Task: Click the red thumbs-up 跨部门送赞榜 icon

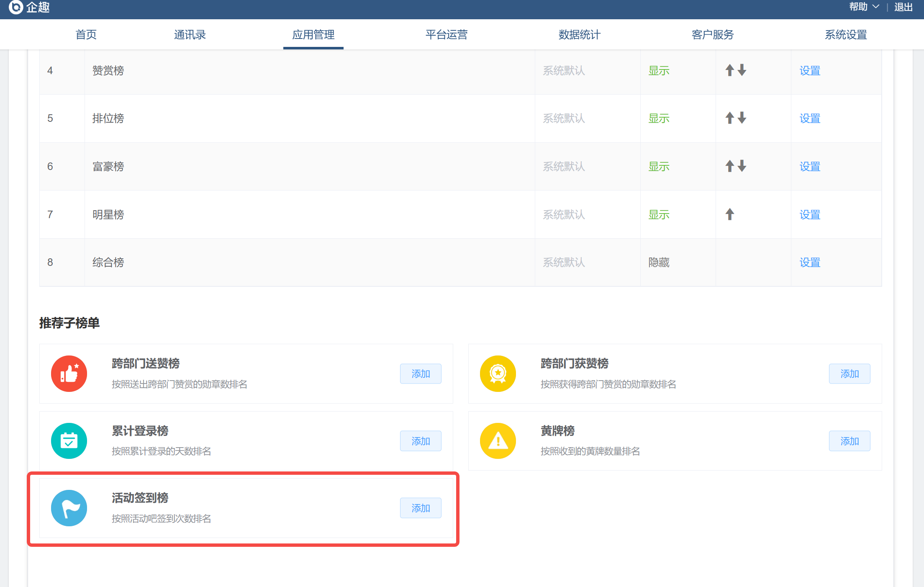Action: pyautogui.click(x=69, y=373)
